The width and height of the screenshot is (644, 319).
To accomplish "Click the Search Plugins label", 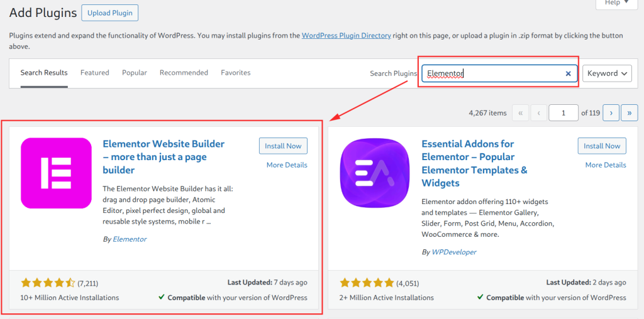I will point(394,73).
